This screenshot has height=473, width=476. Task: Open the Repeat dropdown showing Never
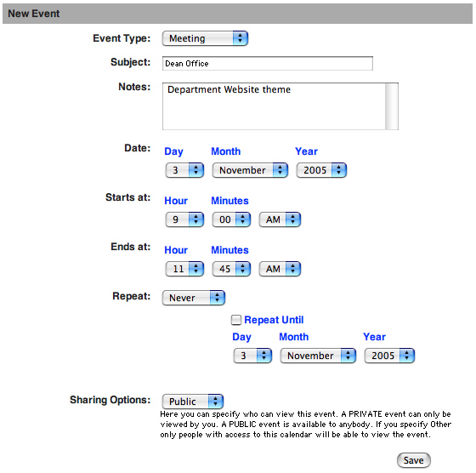[x=194, y=298]
